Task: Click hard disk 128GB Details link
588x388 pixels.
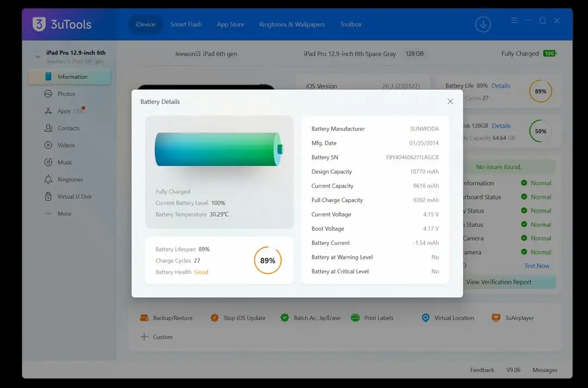Action: coord(501,126)
